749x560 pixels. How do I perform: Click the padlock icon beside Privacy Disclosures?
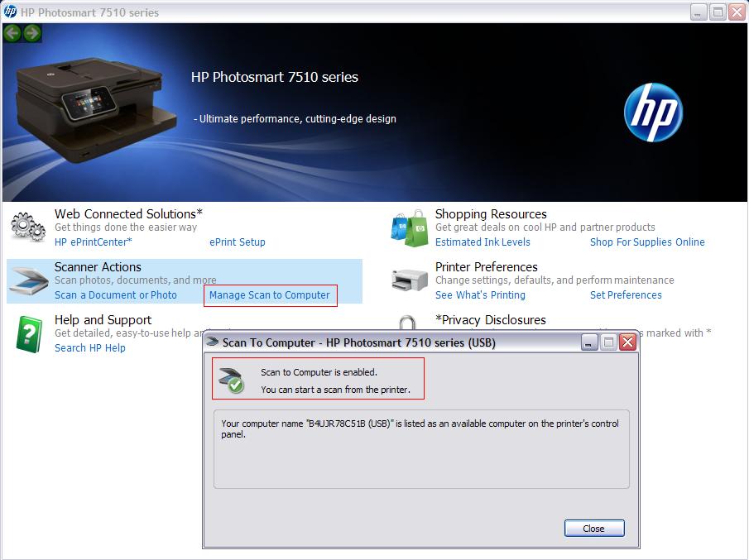click(x=407, y=323)
